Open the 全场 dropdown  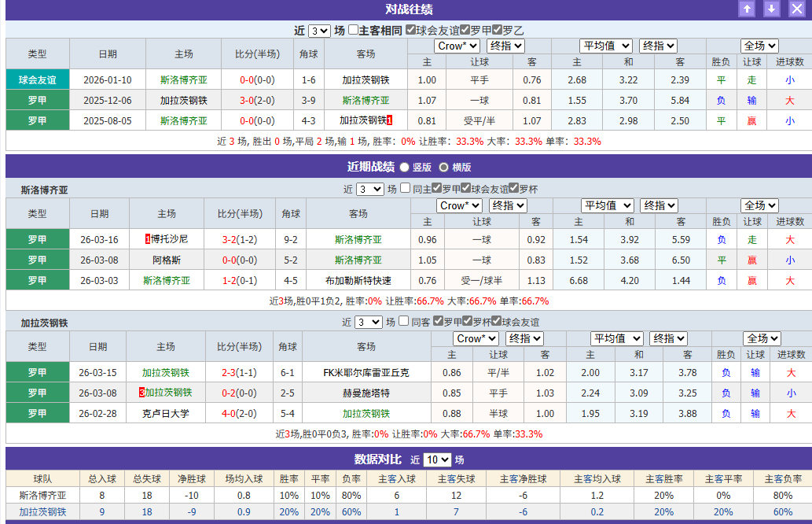click(x=758, y=46)
